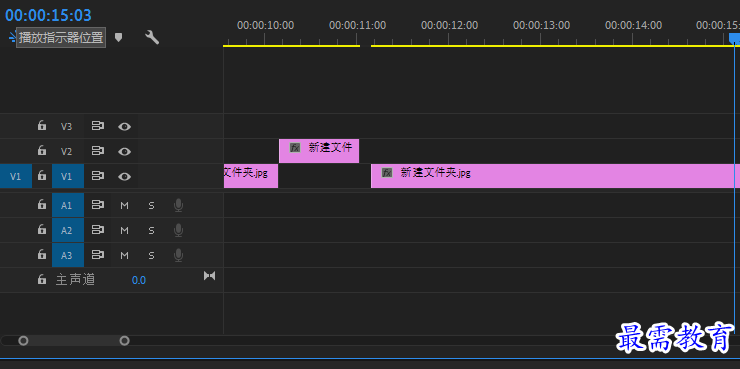Image resolution: width=740 pixels, height=369 pixels.
Task: Click fx badge on V2 clip
Action: 295,148
